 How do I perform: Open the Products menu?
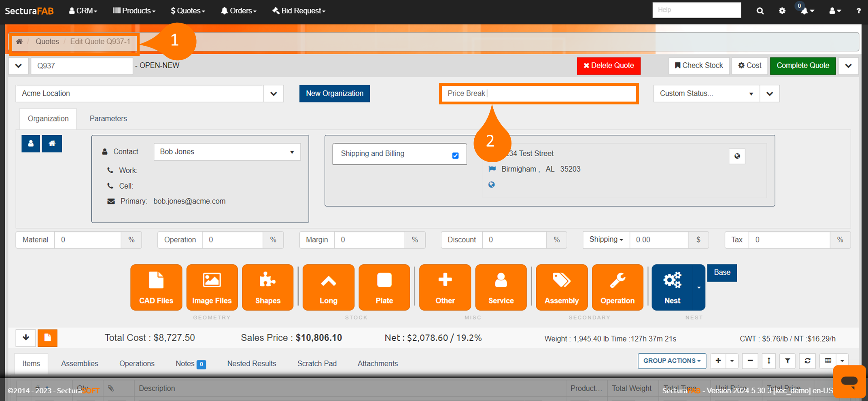[134, 11]
